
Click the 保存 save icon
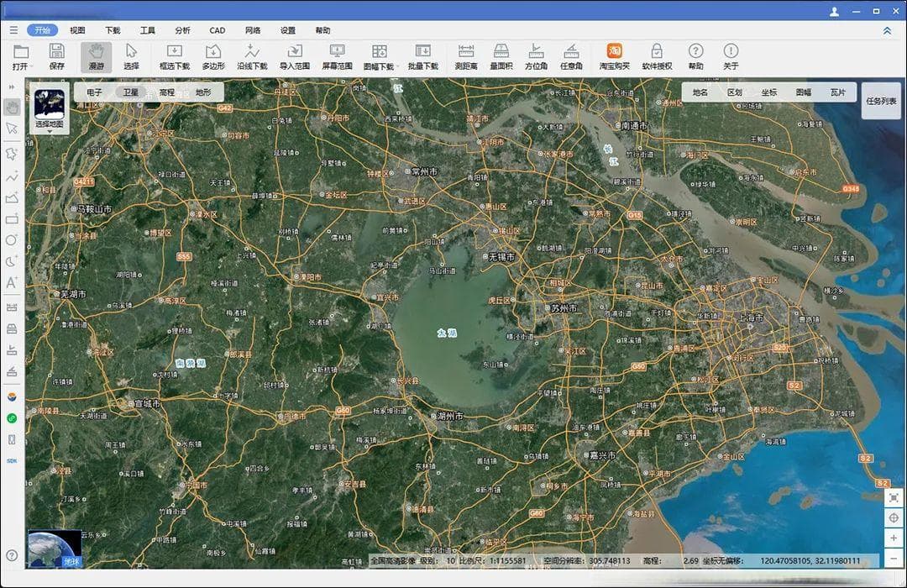coord(57,57)
